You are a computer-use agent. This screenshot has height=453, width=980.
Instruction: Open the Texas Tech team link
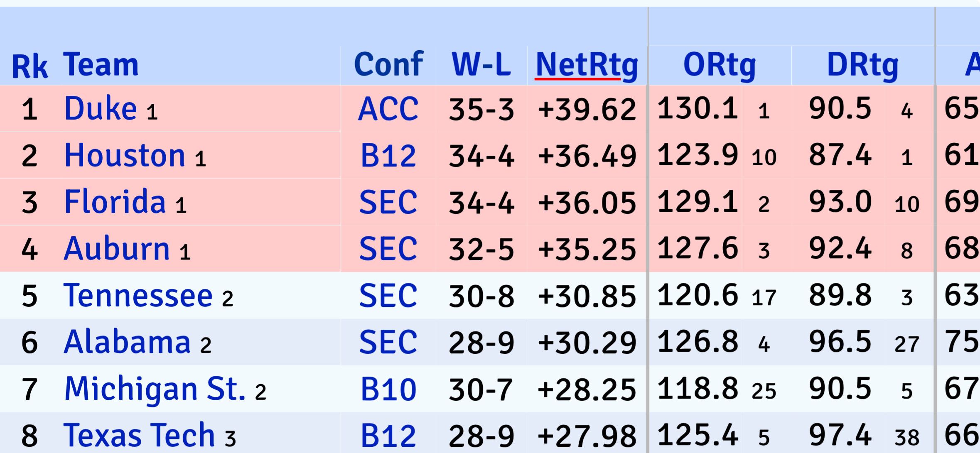click(x=139, y=436)
